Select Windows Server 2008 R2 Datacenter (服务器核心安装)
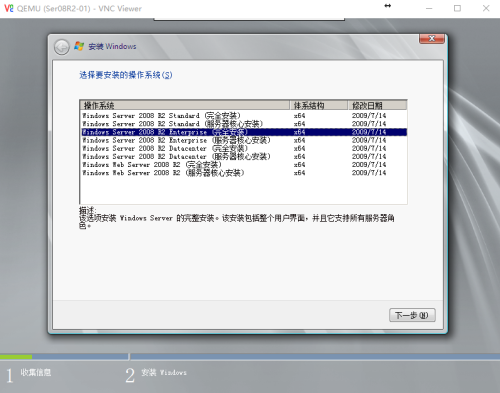Viewport: 500px width, 393px height. pyautogui.click(x=243, y=156)
